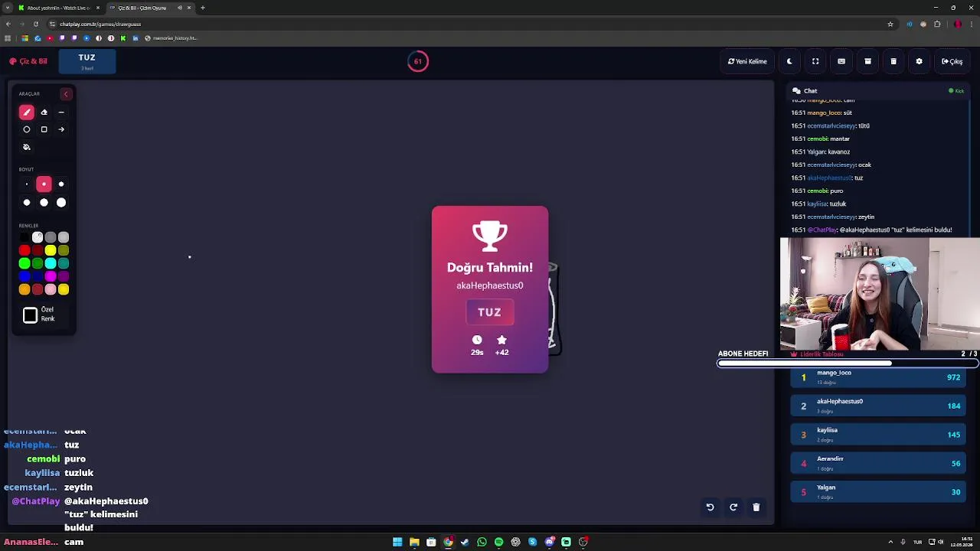Select Yalgan leaderboard row

(878, 492)
